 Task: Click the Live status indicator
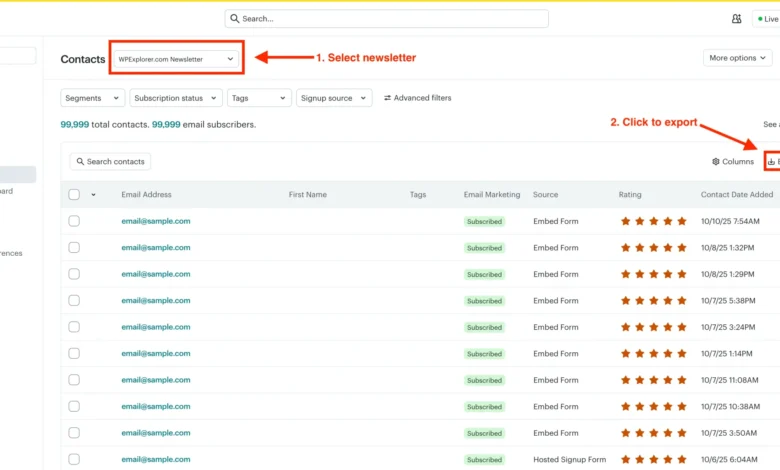pyautogui.click(x=767, y=19)
